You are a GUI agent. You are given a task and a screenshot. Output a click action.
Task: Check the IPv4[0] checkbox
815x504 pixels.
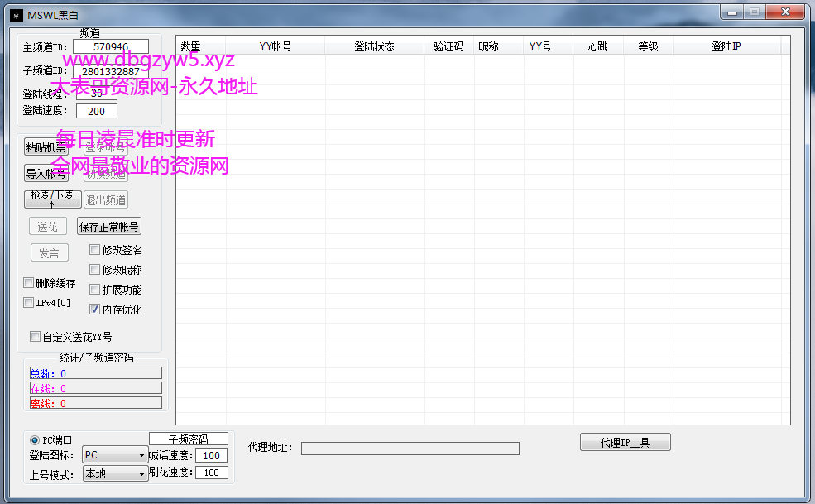click(29, 302)
